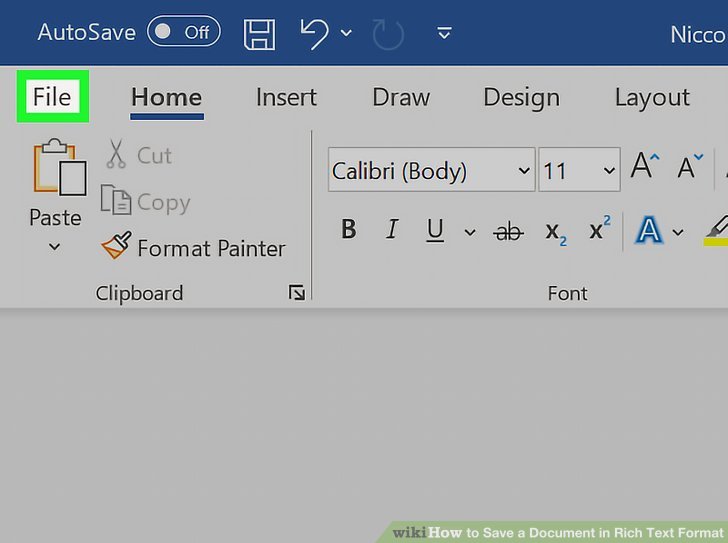The height and width of the screenshot is (543, 728).
Task: Open the Layout tab
Action: 652,97
